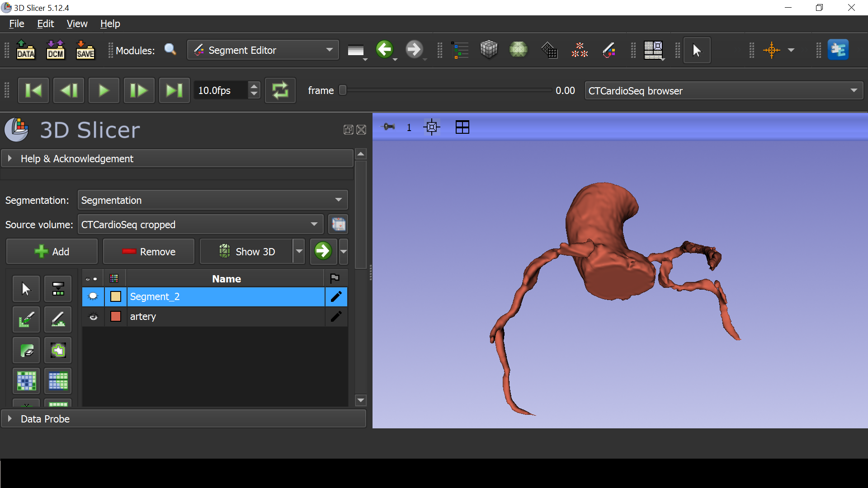Center the 3D view with crosshair icon
The height and width of the screenshot is (488, 868).
pyautogui.click(x=432, y=127)
